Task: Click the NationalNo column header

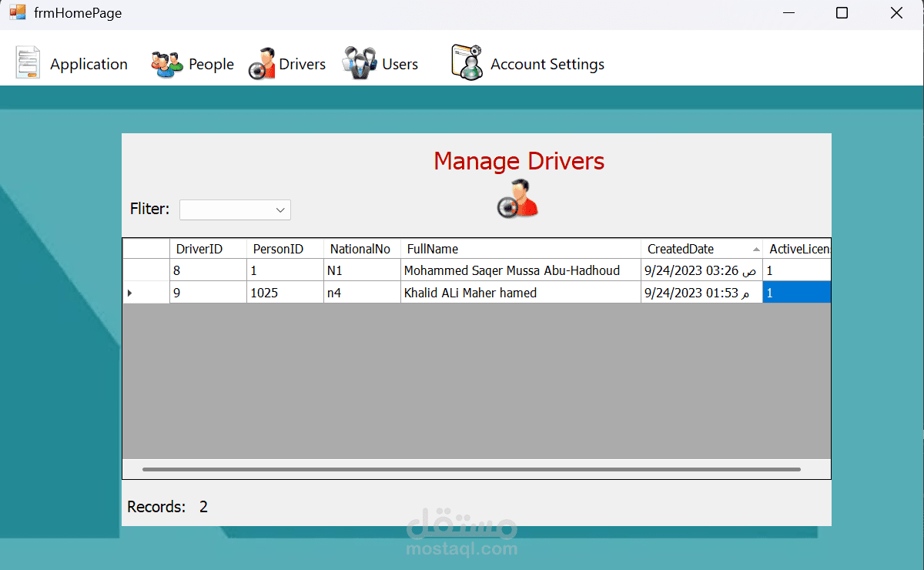Action: click(360, 249)
